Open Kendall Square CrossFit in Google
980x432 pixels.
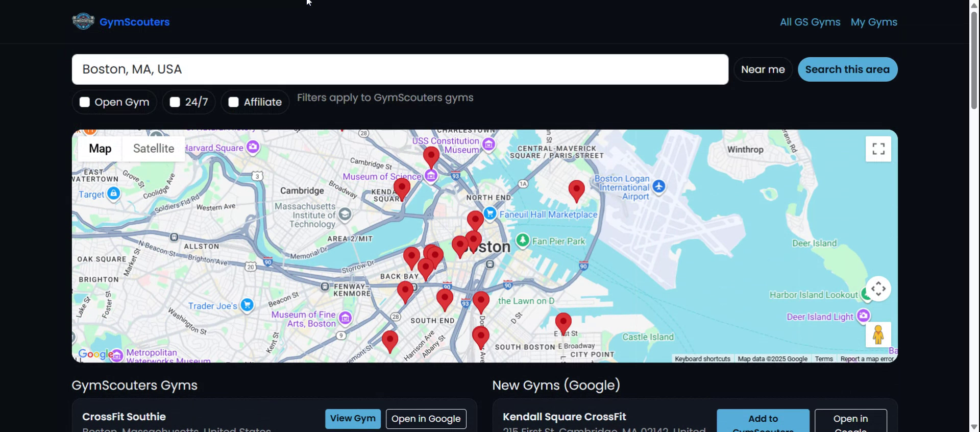point(850,421)
